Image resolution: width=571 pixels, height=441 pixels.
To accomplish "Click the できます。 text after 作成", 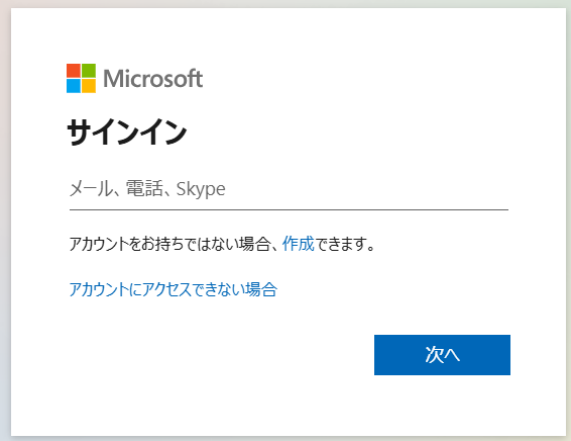I will coord(344,244).
